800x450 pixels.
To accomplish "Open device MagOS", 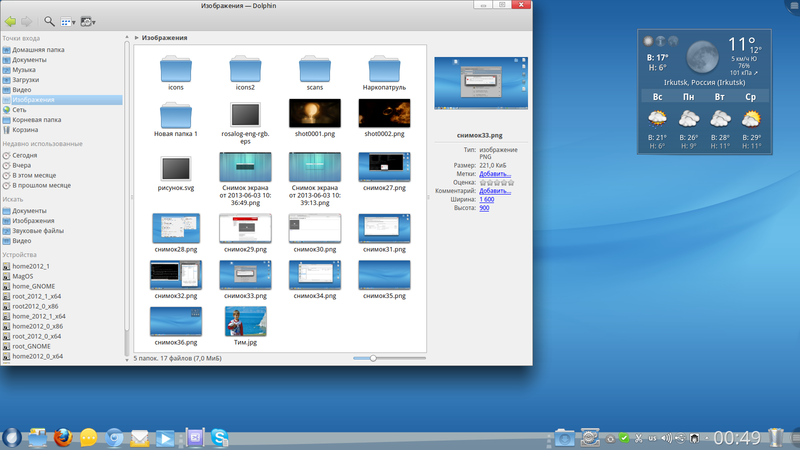I will 22,277.
